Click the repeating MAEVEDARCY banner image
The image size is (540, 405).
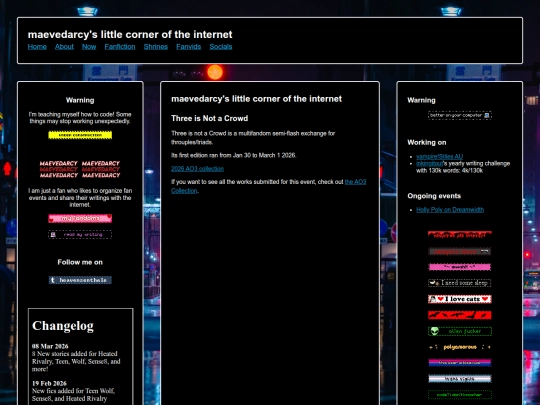[x=80, y=169]
